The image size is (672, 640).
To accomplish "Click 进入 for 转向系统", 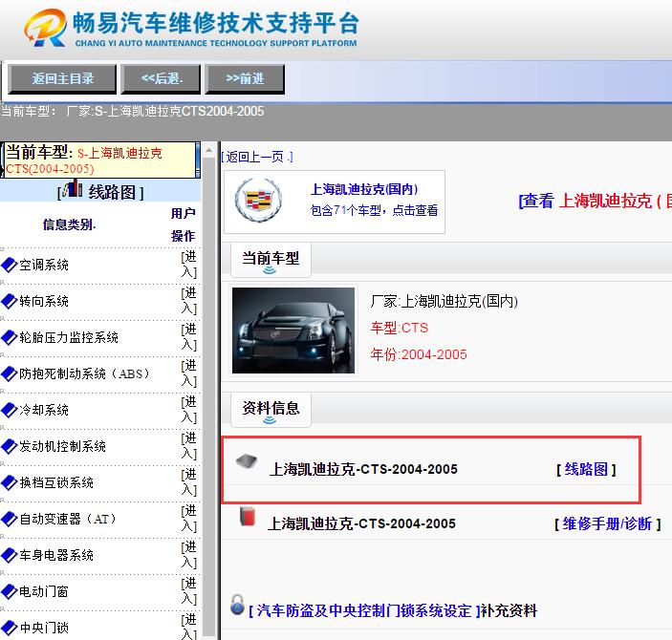I will click(x=188, y=301).
